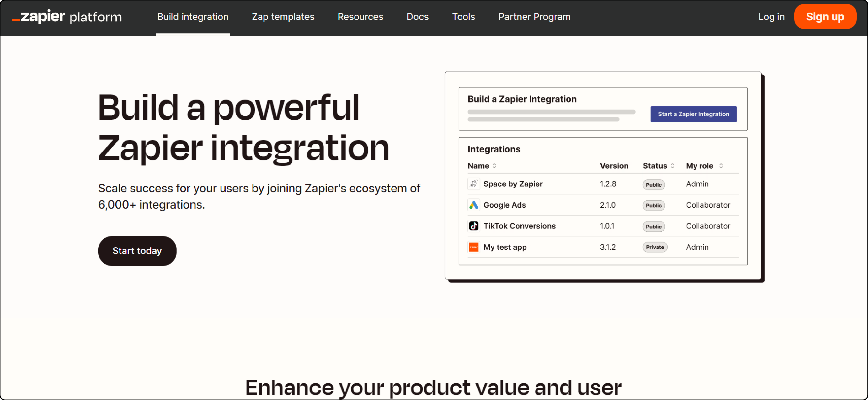The image size is (868, 400).
Task: Click Start a Zapier Integration button
Action: 693,114
